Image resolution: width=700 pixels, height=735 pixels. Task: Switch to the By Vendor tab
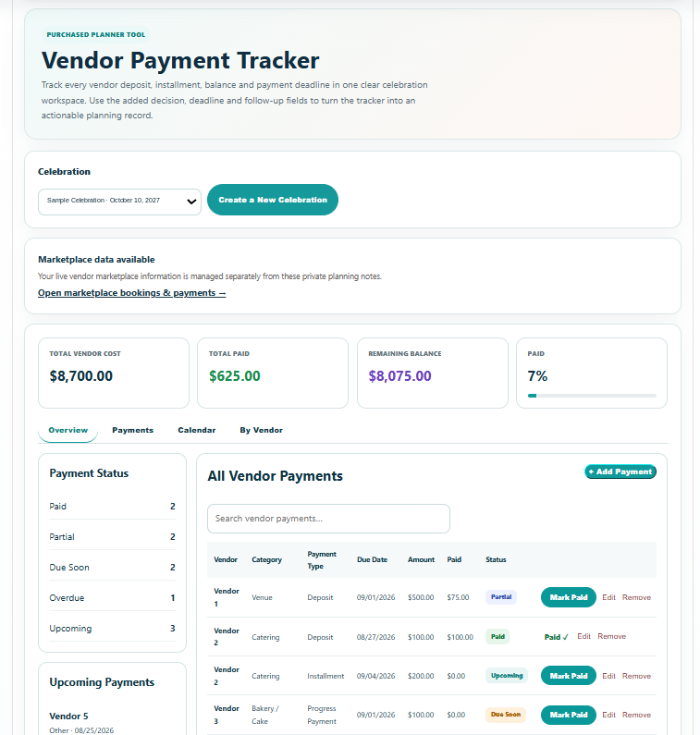(x=261, y=430)
